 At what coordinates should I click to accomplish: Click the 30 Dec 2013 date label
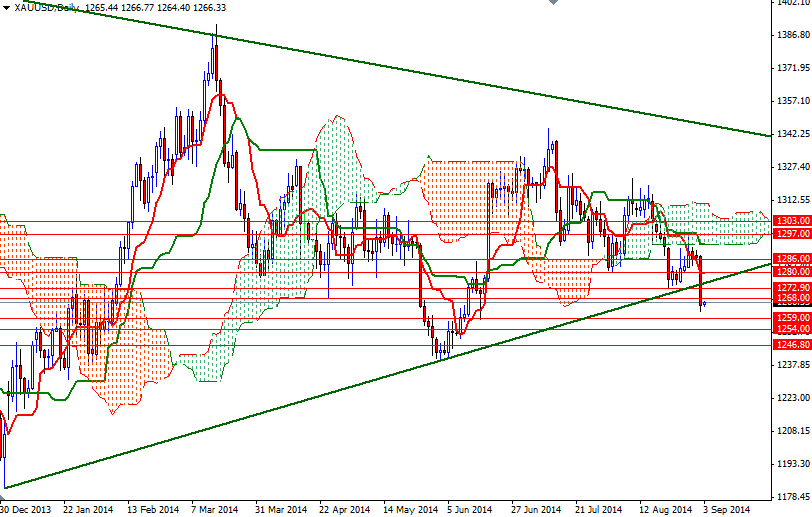27,508
